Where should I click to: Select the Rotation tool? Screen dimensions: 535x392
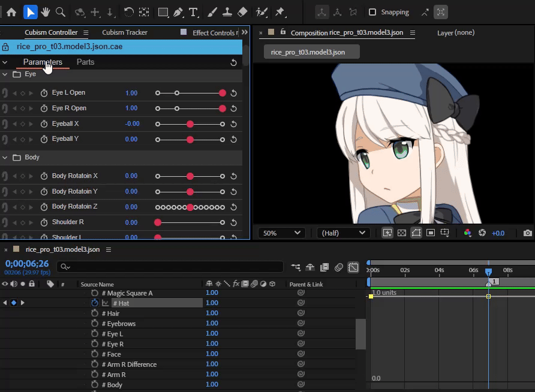point(128,12)
